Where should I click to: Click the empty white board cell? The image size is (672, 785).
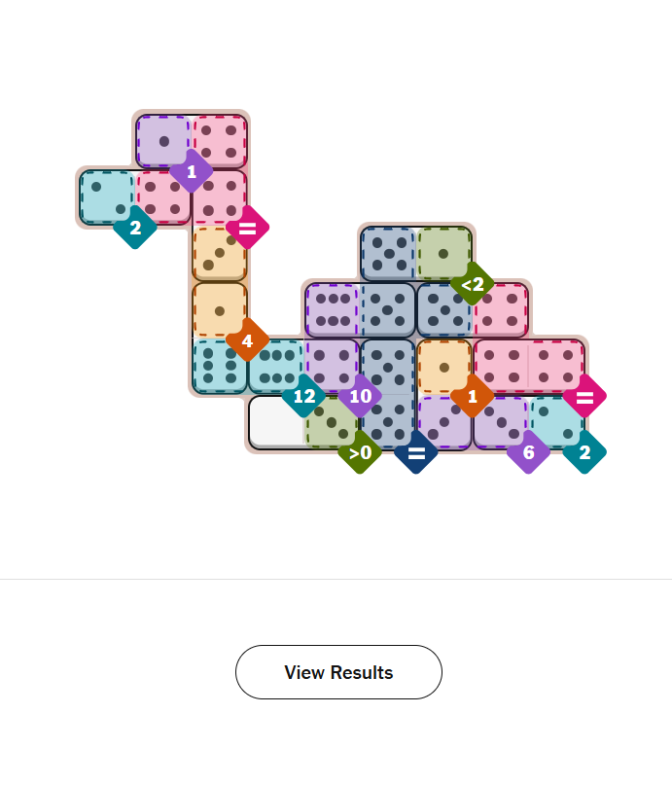tap(275, 421)
